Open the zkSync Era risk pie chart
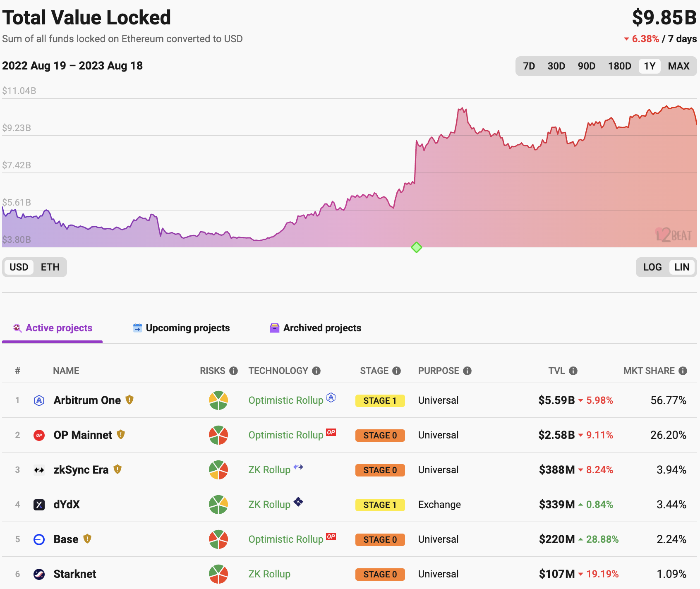This screenshot has width=700, height=589. tap(218, 470)
